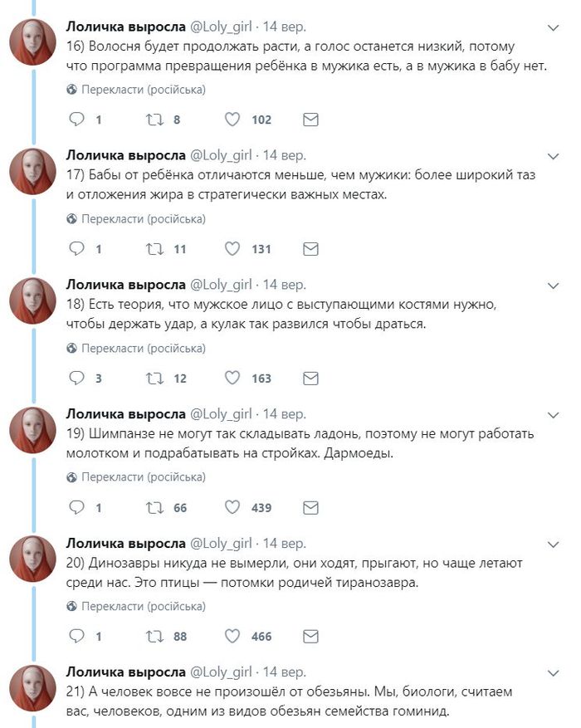This screenshot has height=728, width=581.
Task: Retweet tweet 19 about Шимпанзе
Action: pos(154,507)
